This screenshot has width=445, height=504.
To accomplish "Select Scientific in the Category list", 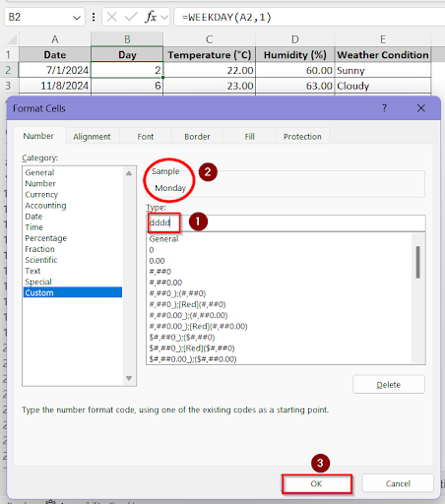I will click(41, 260).
